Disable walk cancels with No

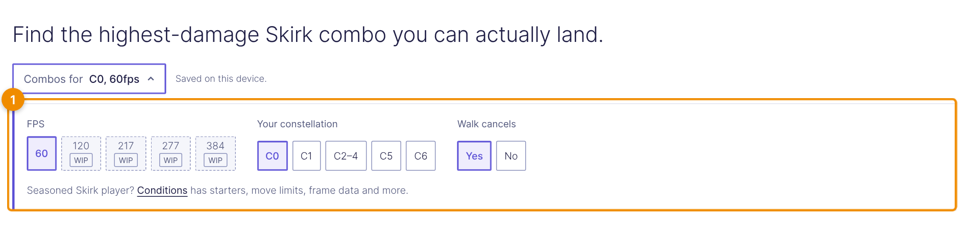click(511, 156)
